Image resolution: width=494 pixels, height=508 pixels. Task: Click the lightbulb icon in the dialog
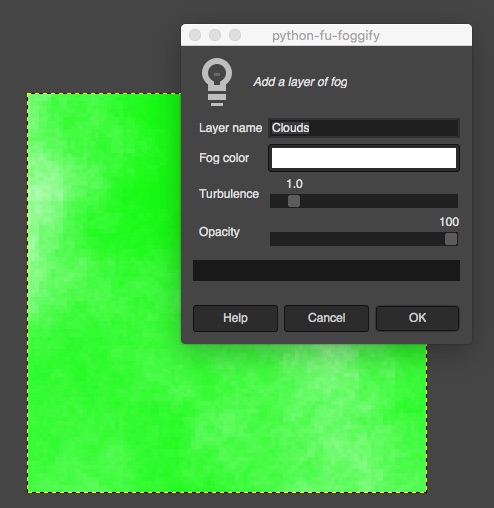pyautogui.click(x=217, y=82)
